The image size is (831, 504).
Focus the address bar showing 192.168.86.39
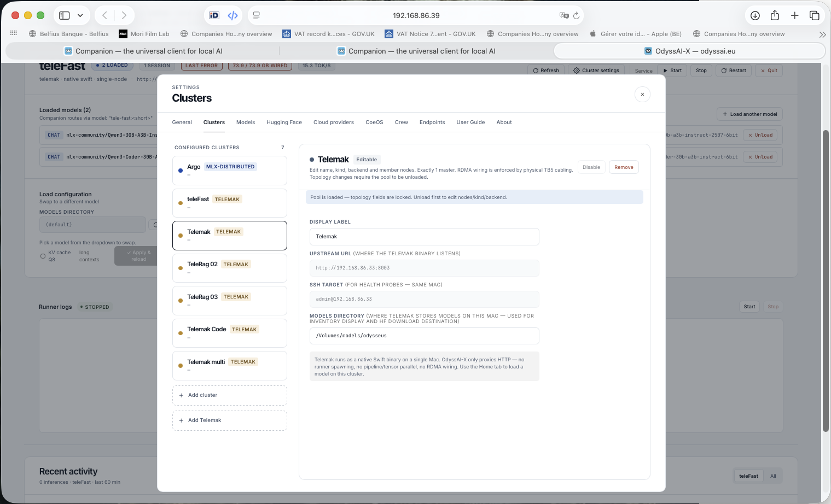(x=416, y=15)
